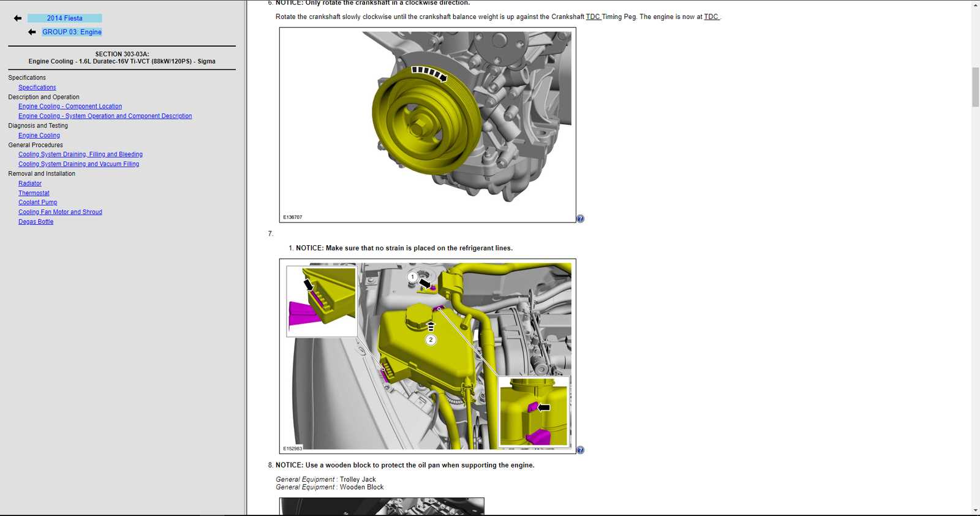Open the help icon beside the degas bottle image

(x=581, y=450)
